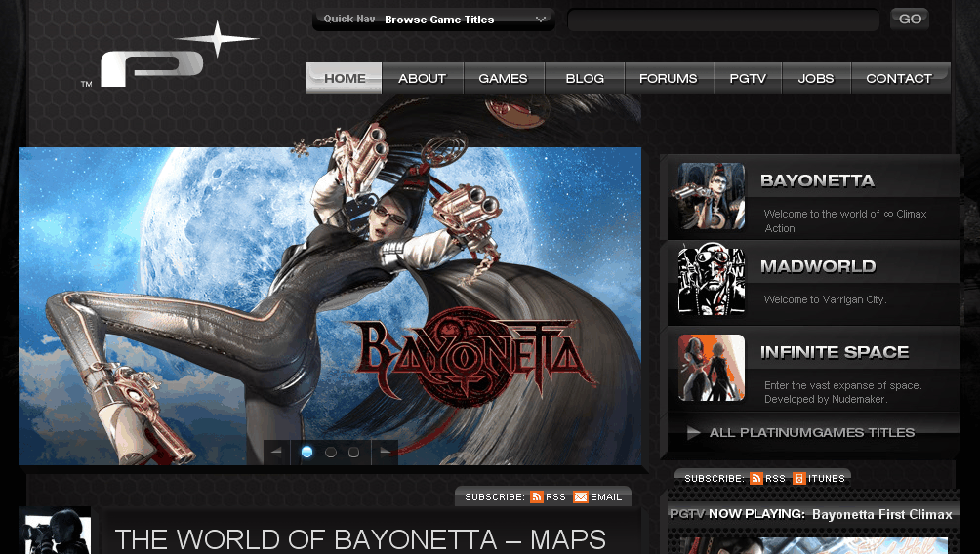The image size is (980, 554).
Task: Open the BLOG navigation tab
Action: pyautogui.click(x=585, y=78)
